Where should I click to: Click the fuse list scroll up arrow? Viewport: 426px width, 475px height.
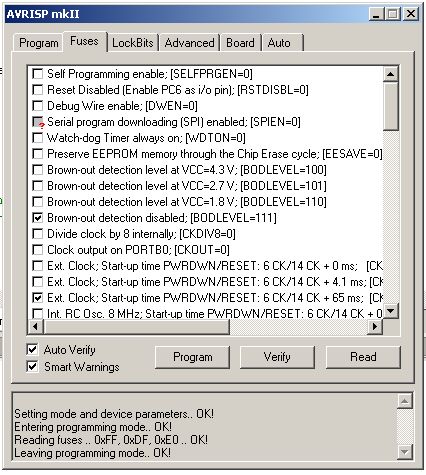390,74
